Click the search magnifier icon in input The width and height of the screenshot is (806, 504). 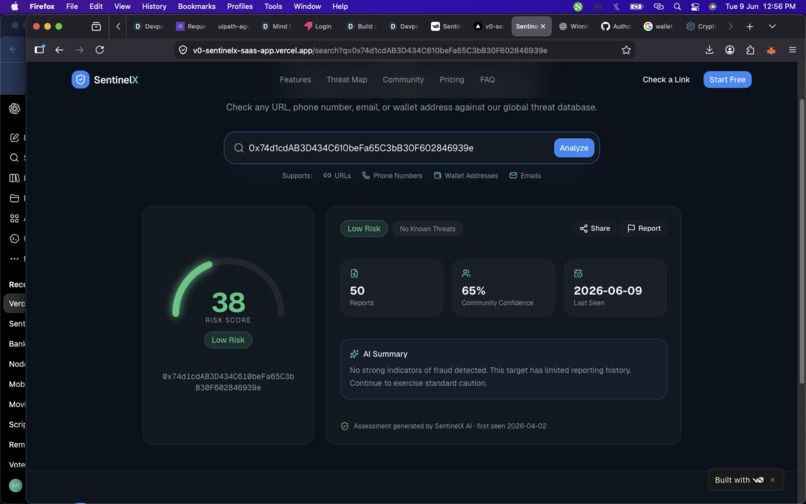239,148
